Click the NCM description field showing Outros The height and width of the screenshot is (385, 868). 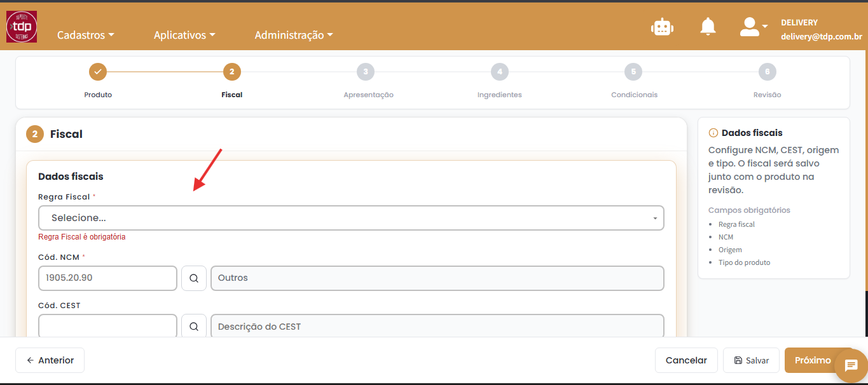pos(437,278)
